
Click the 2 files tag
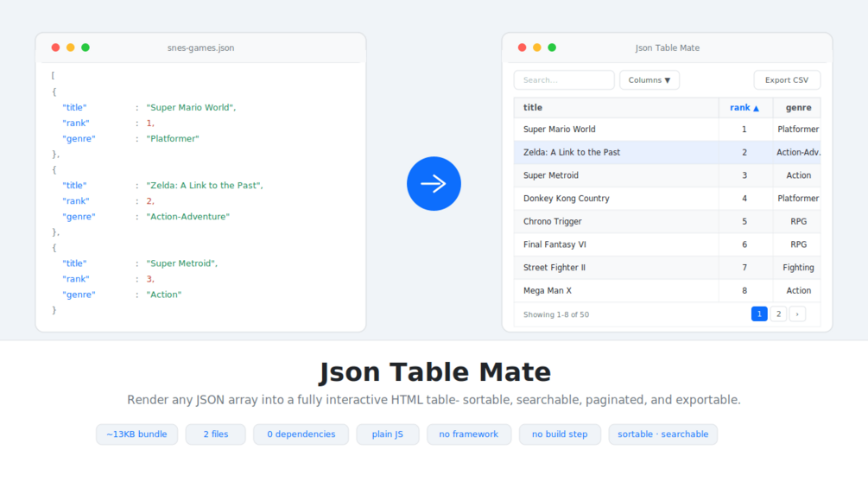(x=215, y=434)
